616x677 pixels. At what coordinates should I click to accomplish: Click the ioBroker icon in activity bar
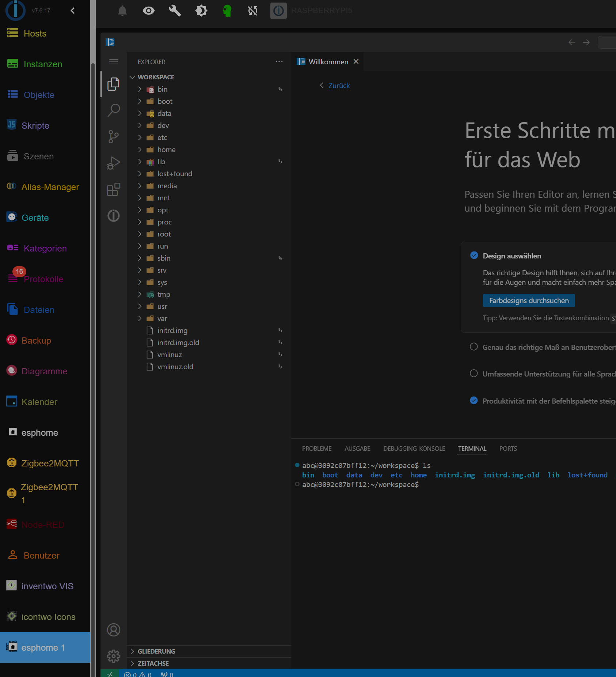(114, 216)
